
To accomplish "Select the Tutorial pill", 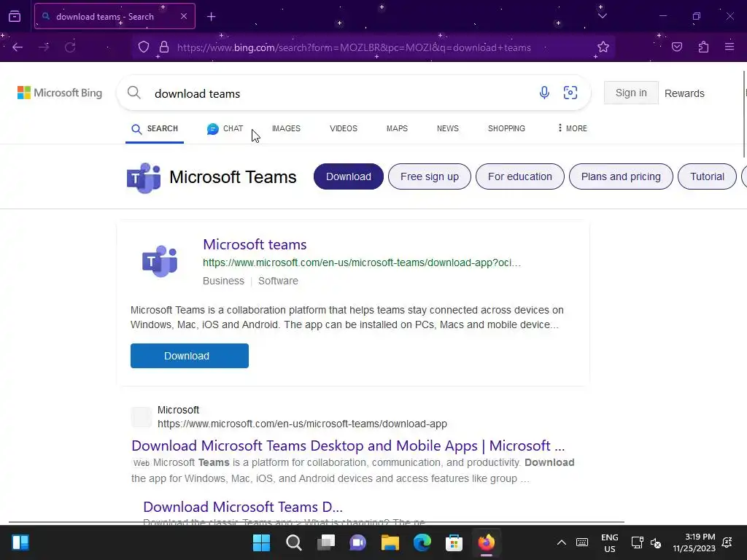I will coord(707,176).
